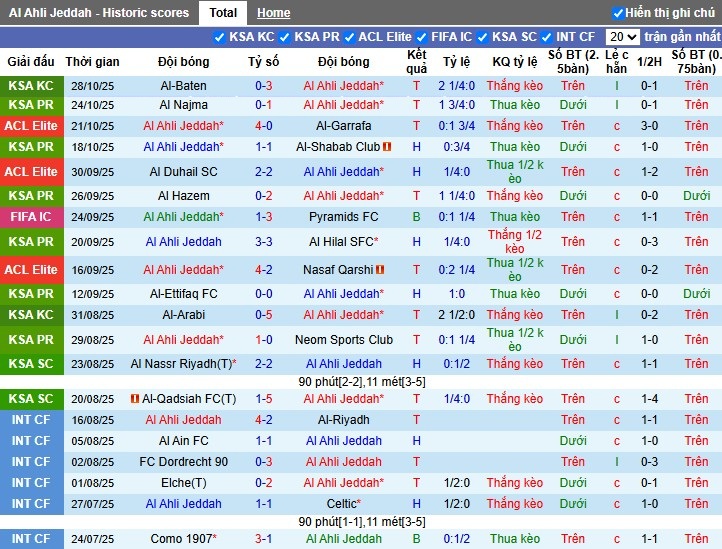Toggle the INT CF filter checkbox

tap(547, 37)
